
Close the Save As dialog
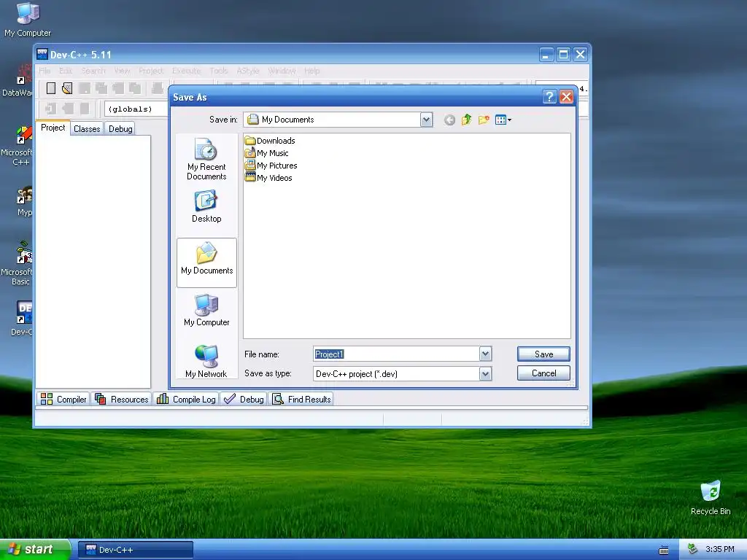tap(566, 97)
